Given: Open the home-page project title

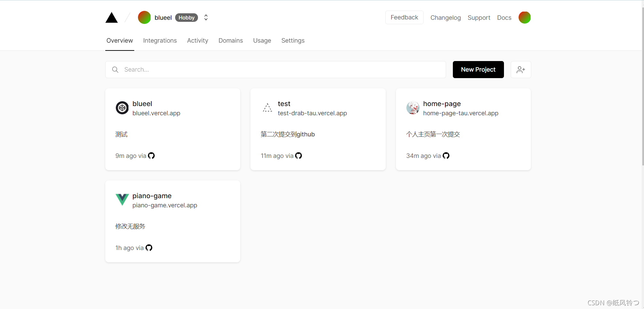Looking at the screenshot, I should (442, 104).
